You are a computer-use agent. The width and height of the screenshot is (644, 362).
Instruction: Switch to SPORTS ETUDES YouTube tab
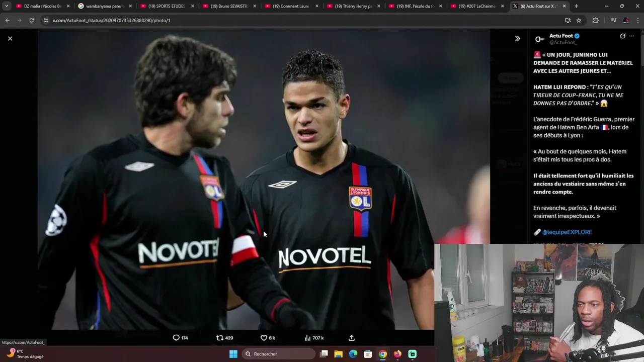click(x=167, y=6)
